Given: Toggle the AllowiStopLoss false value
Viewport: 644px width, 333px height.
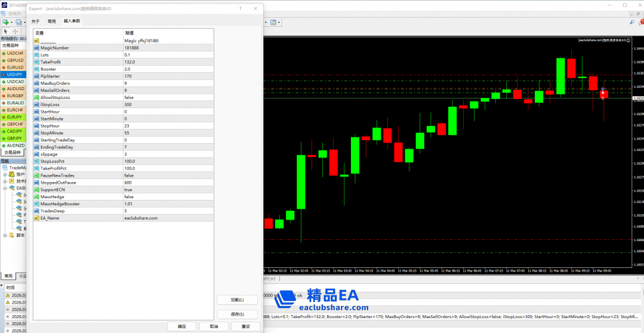Looking at the screenshot, I should [129, 97].
